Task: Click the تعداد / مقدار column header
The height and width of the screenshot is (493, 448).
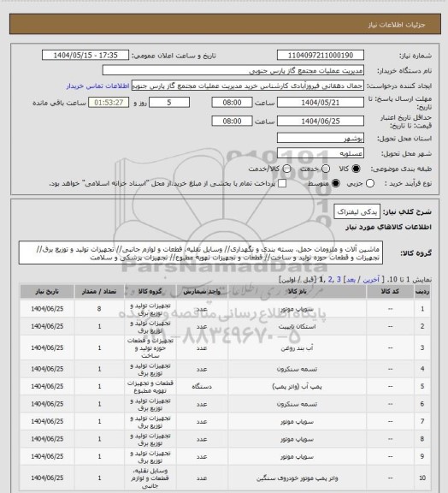Action: coord(99,292)
